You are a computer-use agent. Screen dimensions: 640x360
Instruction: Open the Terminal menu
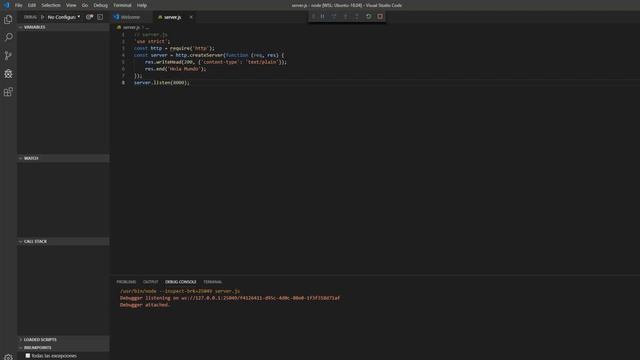(122, 5)
